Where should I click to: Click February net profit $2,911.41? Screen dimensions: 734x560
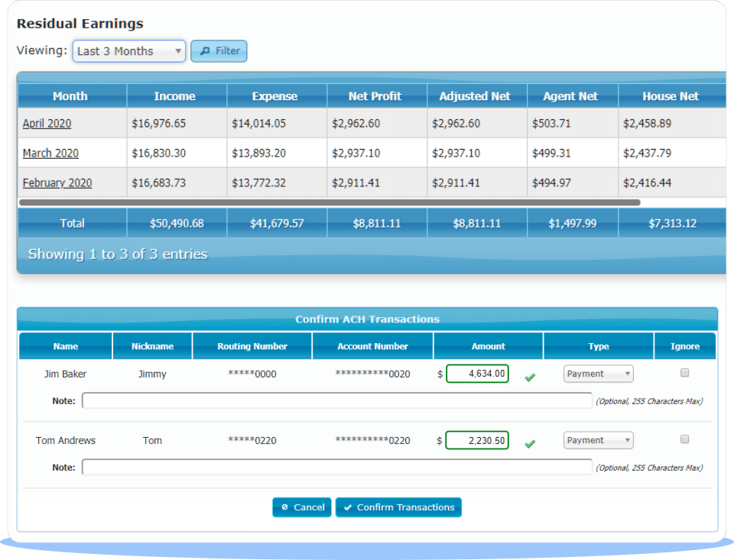pyautogui.click(x=356, y=183)
